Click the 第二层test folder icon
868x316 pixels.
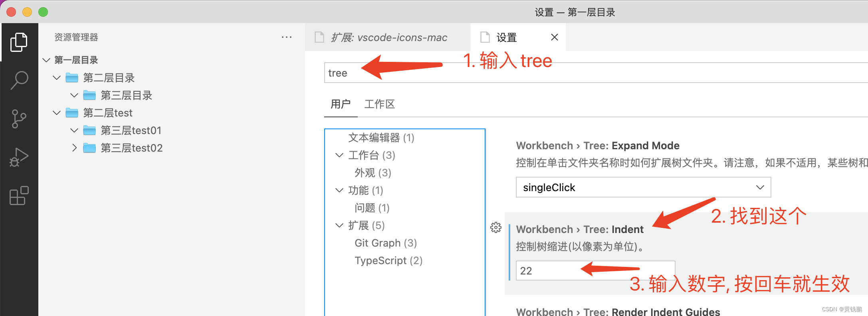click(x=72, y=113)
